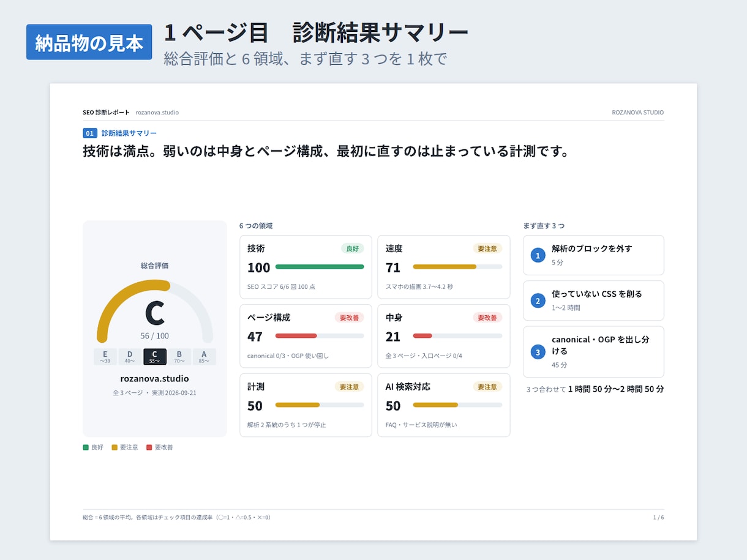Click the 要注意 badge on AI 検索対応 card

[x=487, y=387]
